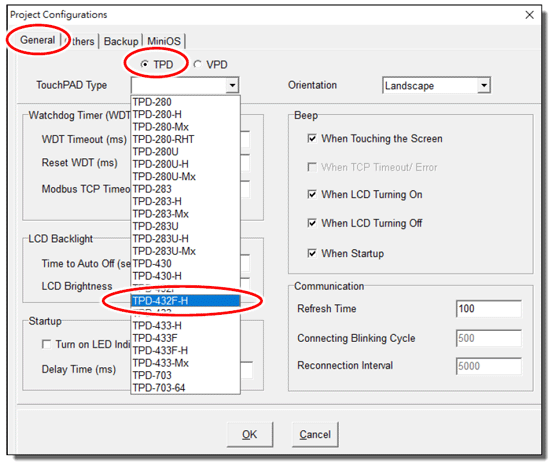
Task: Choose TPD-280-H from the list
Action: (185, 114)
